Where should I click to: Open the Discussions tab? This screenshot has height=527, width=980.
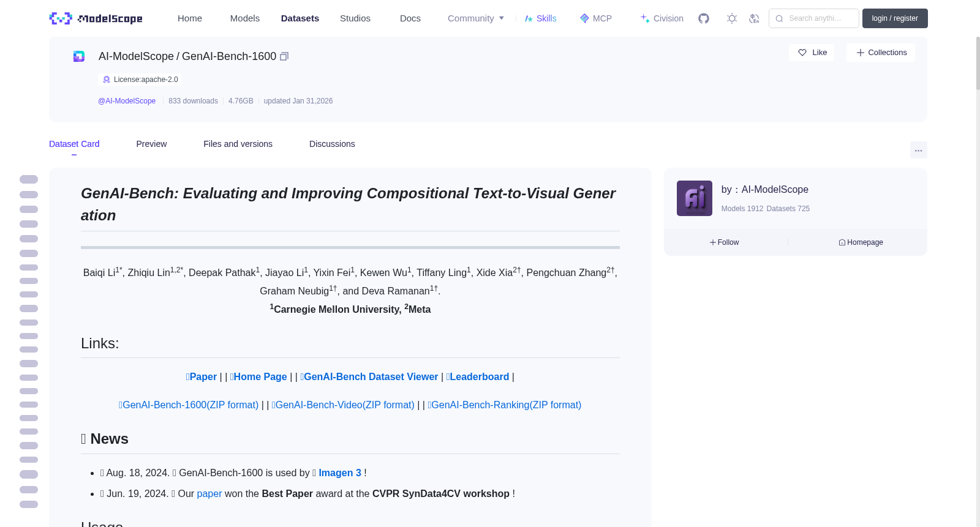pos(332,144)
